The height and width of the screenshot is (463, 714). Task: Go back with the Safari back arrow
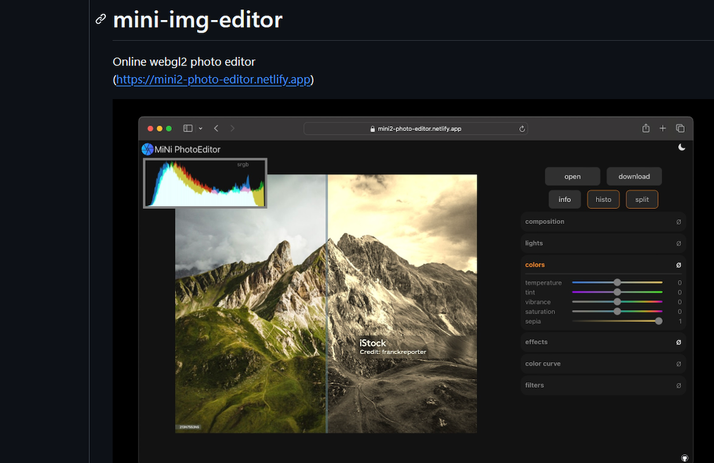216,128
